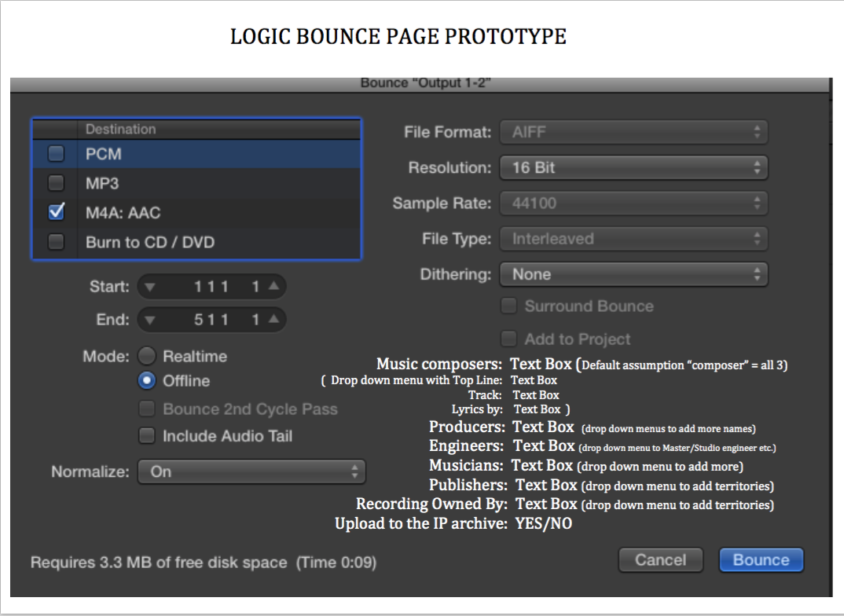Click the Bounce button
844x616 pixels.
coord(761,560)
